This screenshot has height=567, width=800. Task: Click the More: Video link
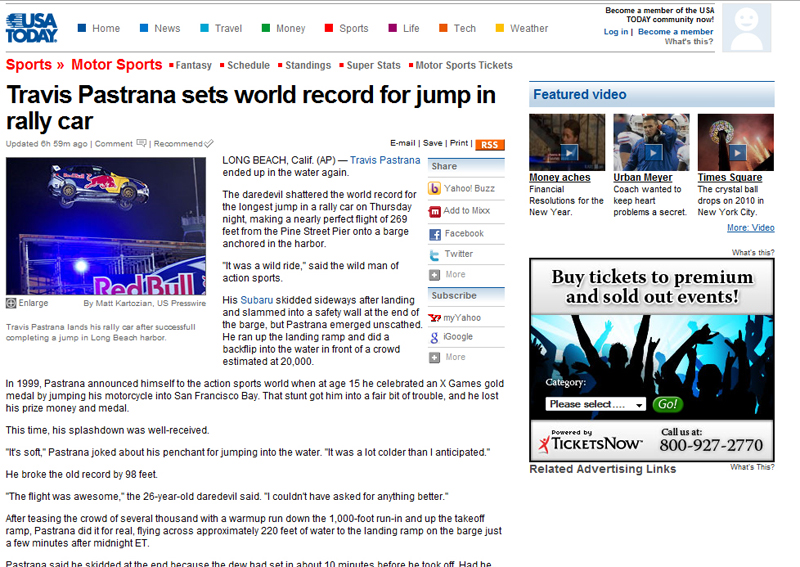[x=751, y=228]
